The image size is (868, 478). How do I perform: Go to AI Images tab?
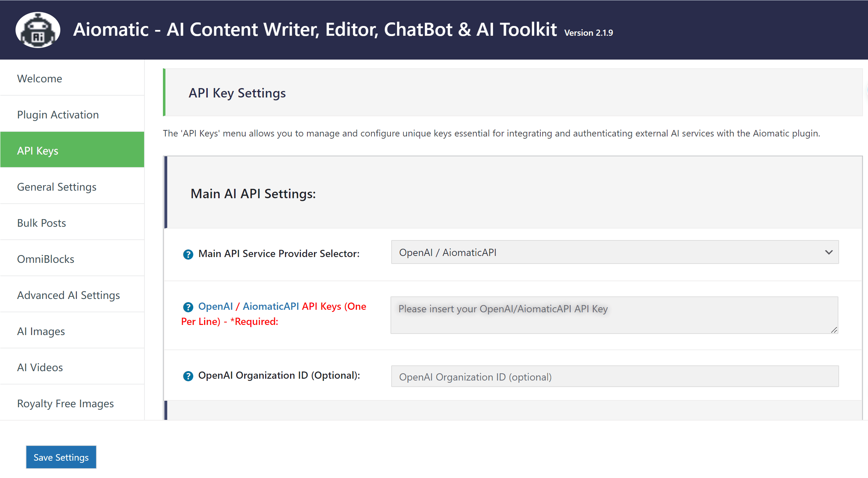click(x=72, y=331)
